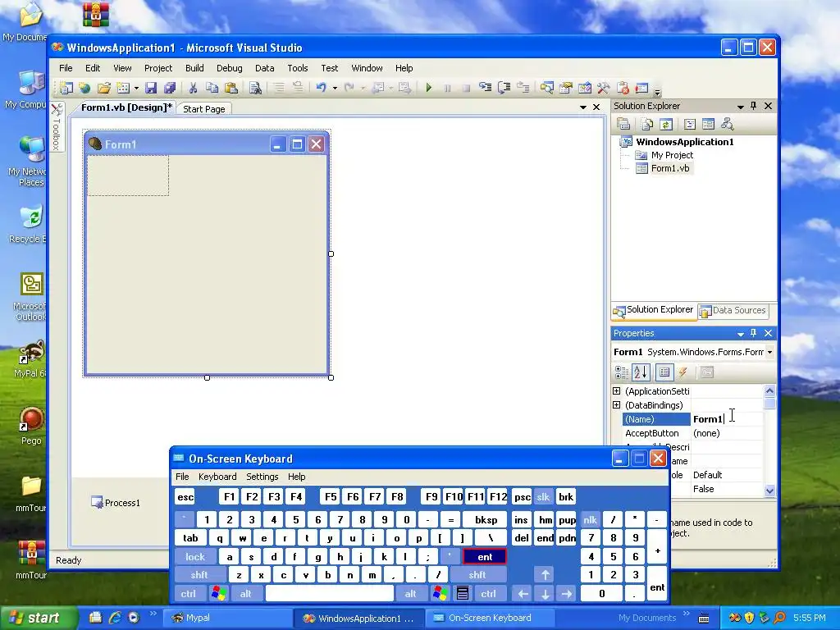The width and height of the screenshot is (840, 630).
Task: Click the Cut scissors icon
Action: [193, 88]
